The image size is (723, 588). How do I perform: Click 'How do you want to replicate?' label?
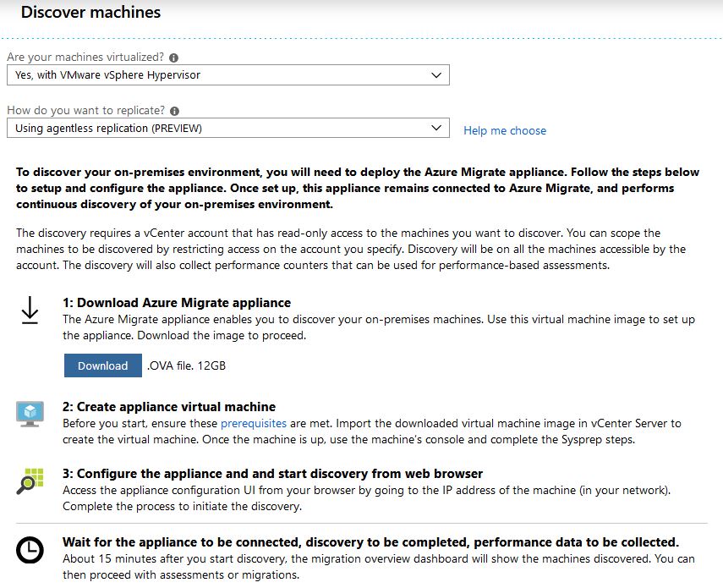85,111
